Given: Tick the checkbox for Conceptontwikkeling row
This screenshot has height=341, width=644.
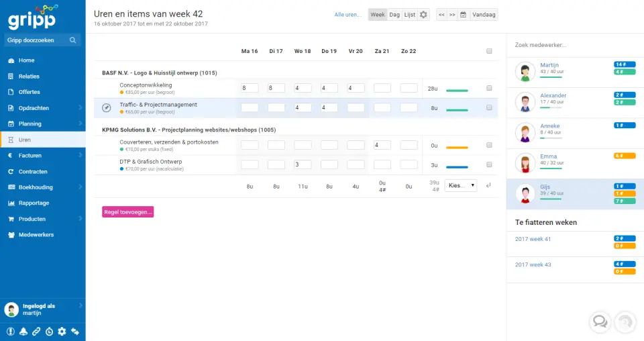Looking at the screenshot, I should [489, 88].
